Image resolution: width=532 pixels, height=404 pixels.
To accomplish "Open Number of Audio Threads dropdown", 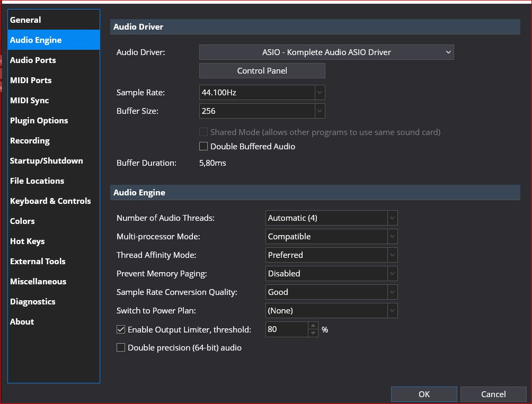I will (x=331, y=218).
